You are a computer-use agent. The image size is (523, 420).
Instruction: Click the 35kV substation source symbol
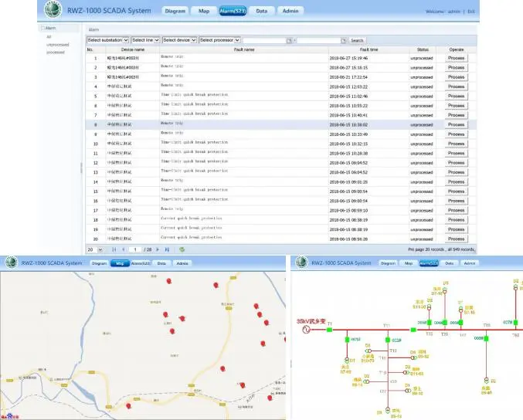pos(306,330)
